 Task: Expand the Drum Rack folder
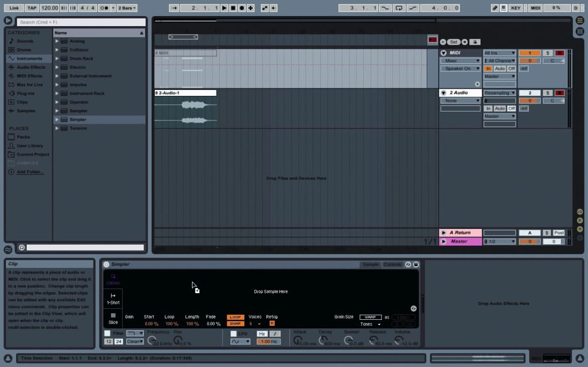click(57, 58)
